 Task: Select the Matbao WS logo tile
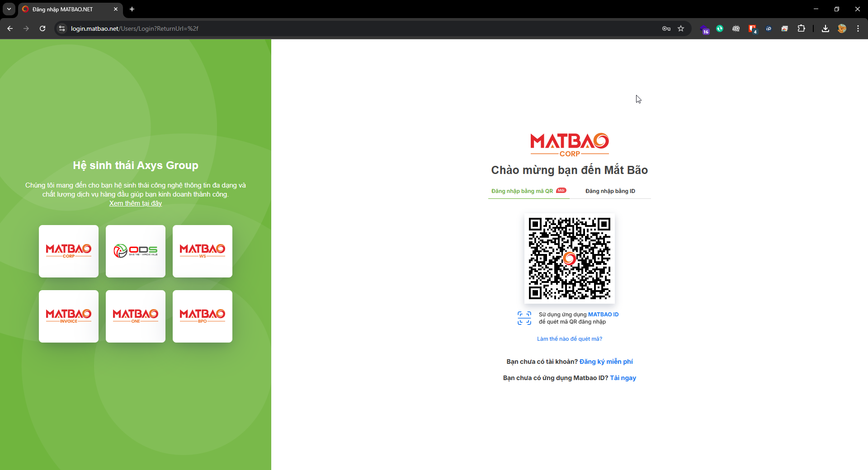(203, 251)
